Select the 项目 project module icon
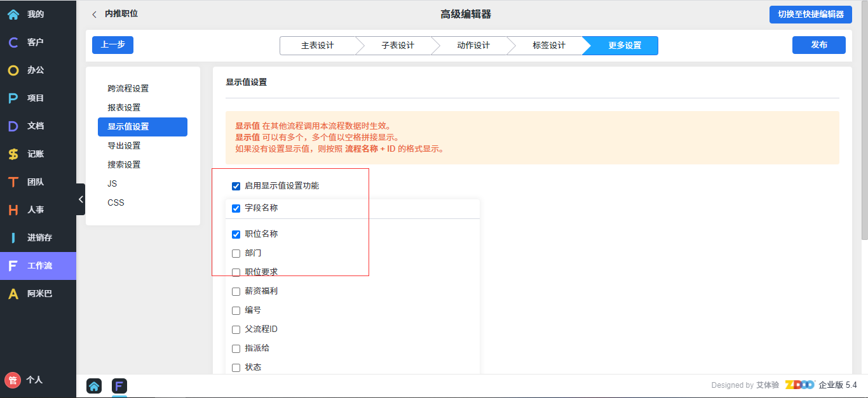 coord(13,98)
